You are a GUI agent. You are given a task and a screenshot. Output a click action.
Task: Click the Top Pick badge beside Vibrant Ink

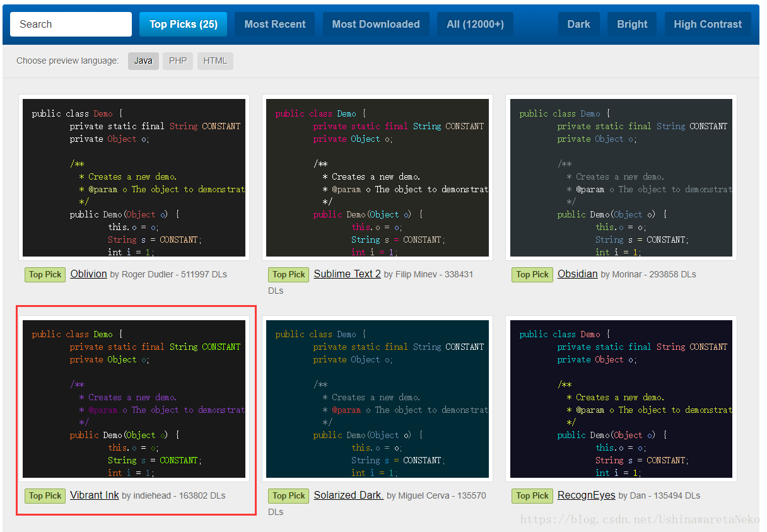pos(45,496)
